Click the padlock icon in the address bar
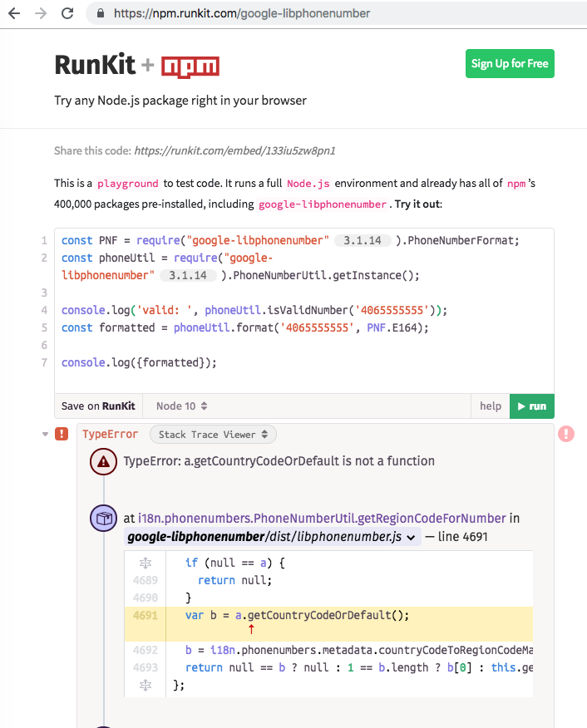This screenshot has width=587, height=728. (100, 13)
